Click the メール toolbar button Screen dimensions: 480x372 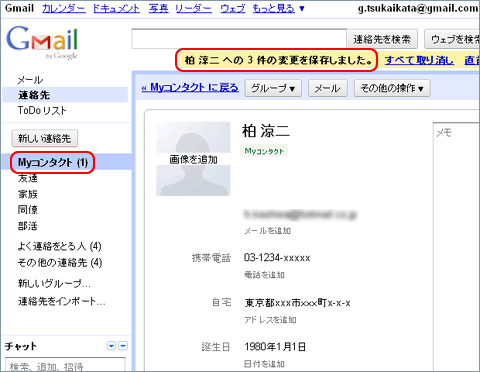(328, 88)
